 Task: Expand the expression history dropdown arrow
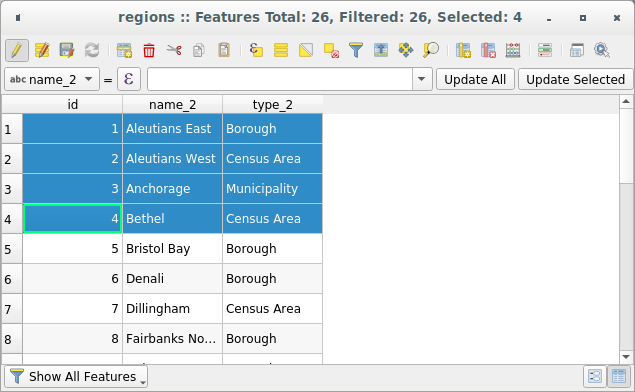[x=422, y=79]
